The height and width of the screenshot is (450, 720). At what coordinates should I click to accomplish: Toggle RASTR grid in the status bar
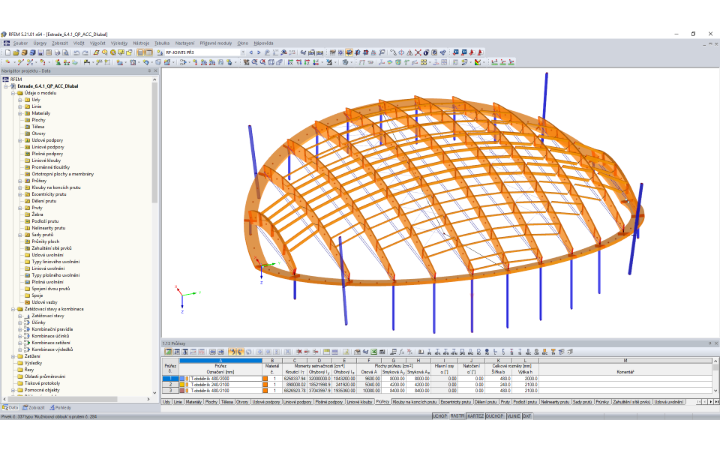[457, 416]
